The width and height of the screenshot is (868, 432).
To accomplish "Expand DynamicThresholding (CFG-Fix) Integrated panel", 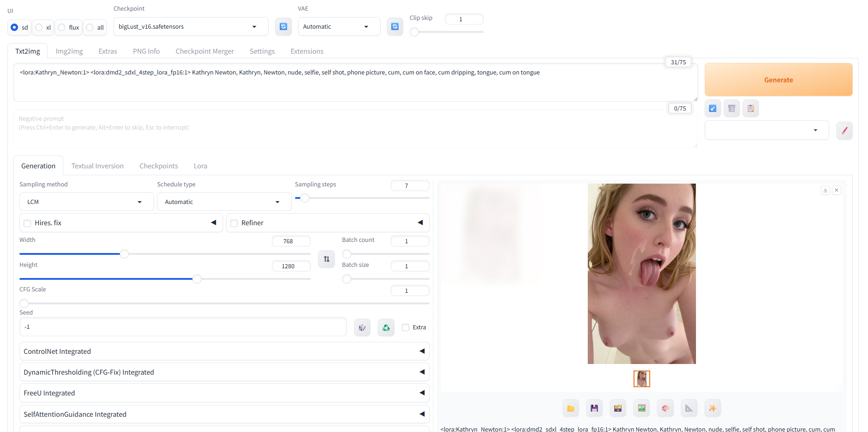I will click(224, 372).
